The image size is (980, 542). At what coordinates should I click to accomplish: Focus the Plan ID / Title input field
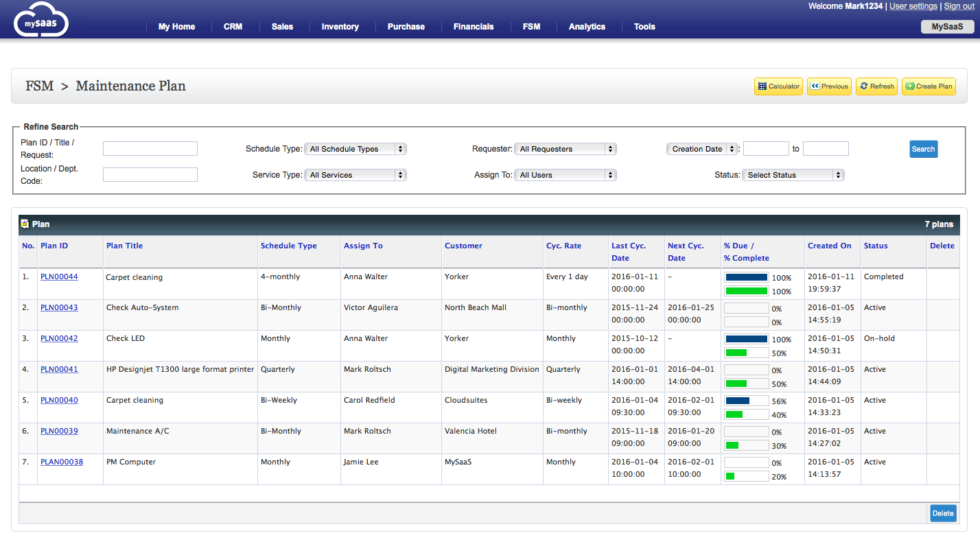pos(150,149)
